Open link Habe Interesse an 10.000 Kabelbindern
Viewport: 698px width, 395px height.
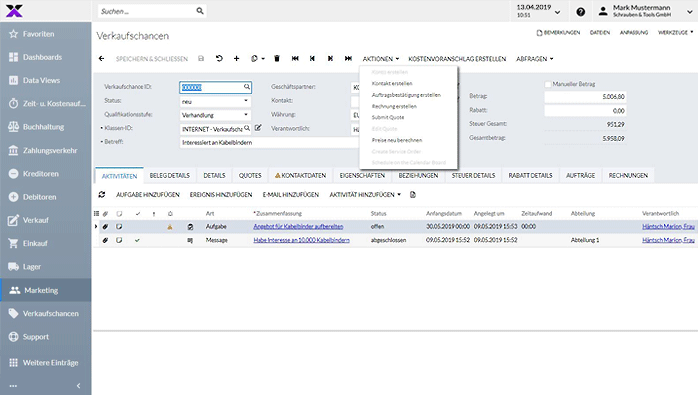point(301,240)
